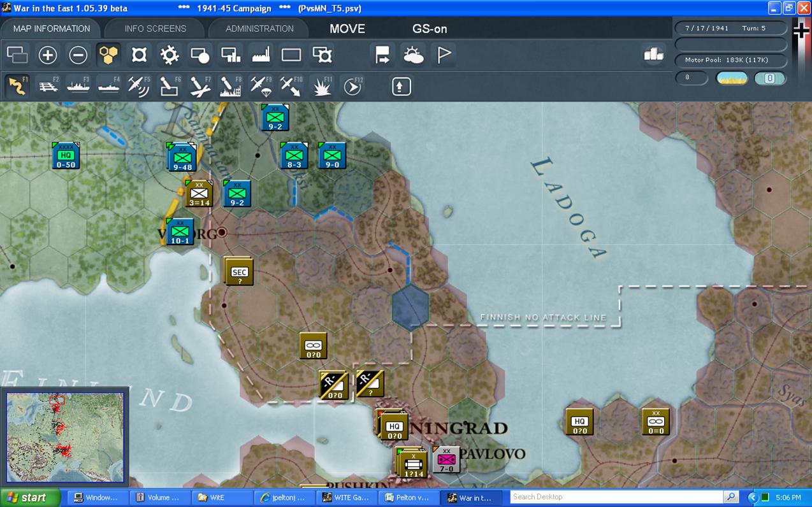Click the flag with arrow icon
812x507 pixels.
[382, 55]
